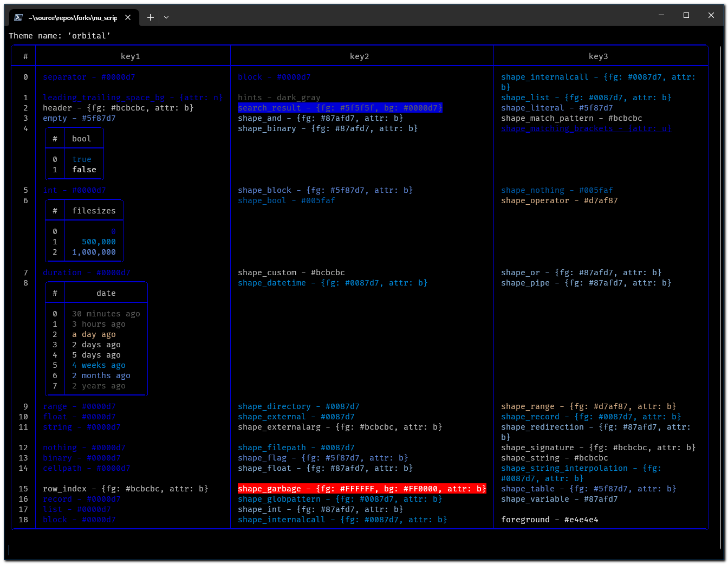Click the key2 column header
The image size is (728, 564).
(360, 56)
